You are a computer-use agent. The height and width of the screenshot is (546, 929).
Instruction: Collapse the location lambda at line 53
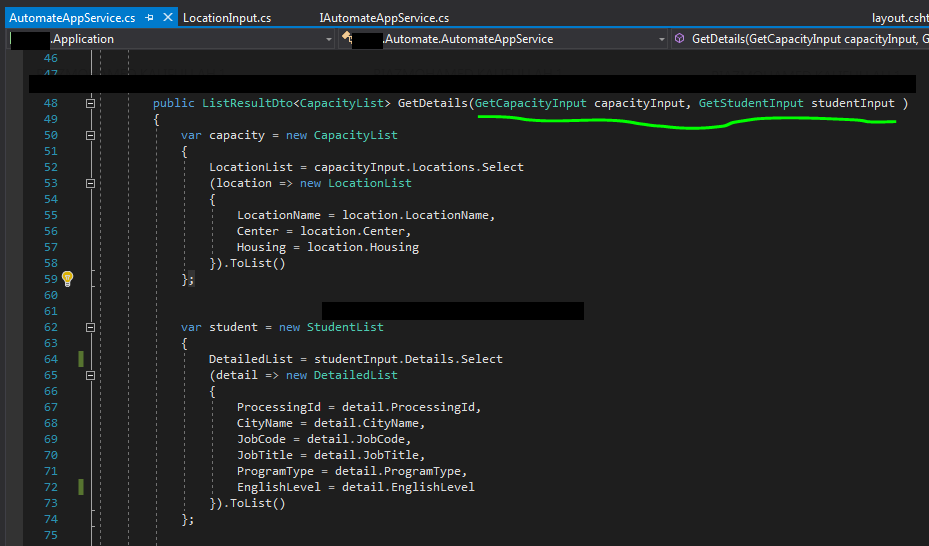pos(90,183)
